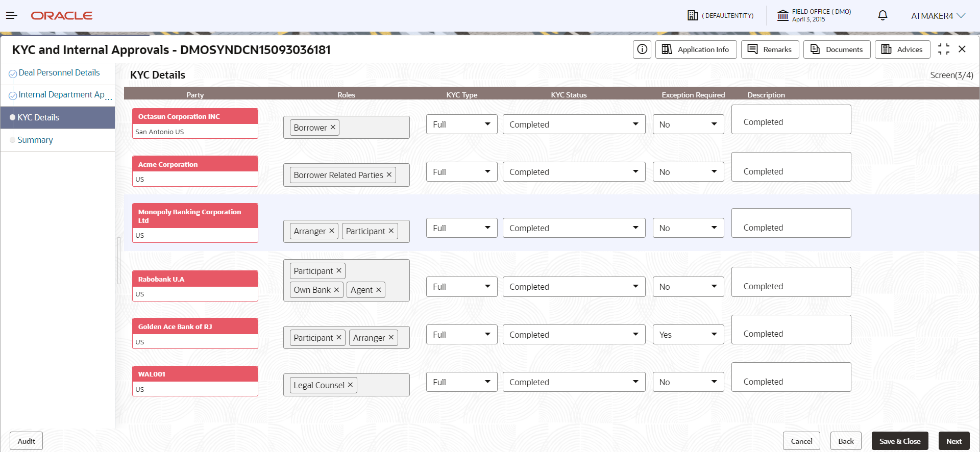Open Exception Required dropdown for Golden Ace Bank
This screenshot has height=452, width=980.
[x=688, y=335]
